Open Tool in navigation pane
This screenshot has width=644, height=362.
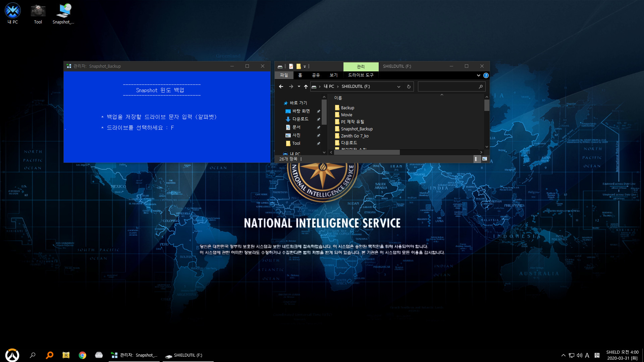[293, 143]
